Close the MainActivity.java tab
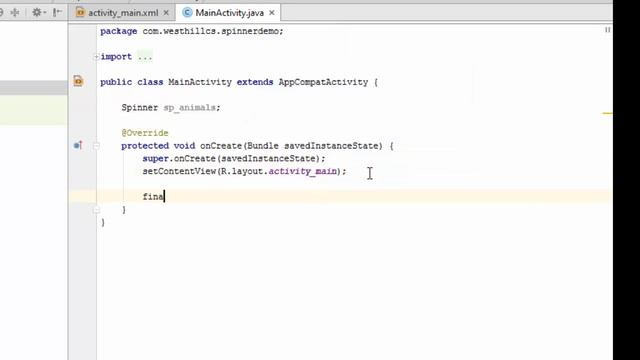This screenshot has height=360, width=640. (x=272, y=13)
